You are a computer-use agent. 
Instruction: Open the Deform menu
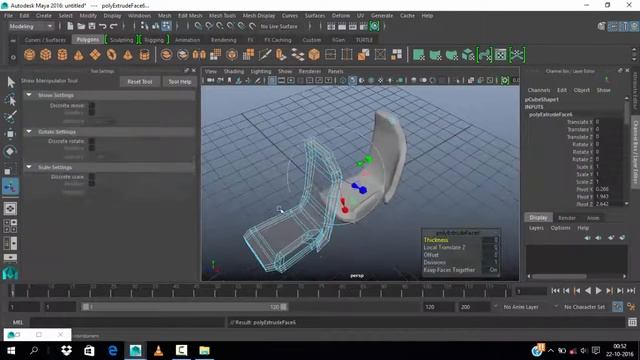[x=340, y=16]
